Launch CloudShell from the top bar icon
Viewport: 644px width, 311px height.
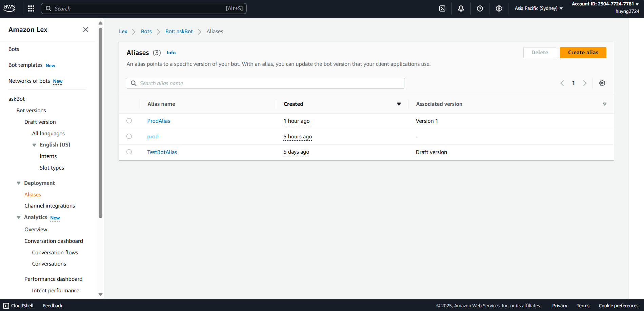(442, 8)
